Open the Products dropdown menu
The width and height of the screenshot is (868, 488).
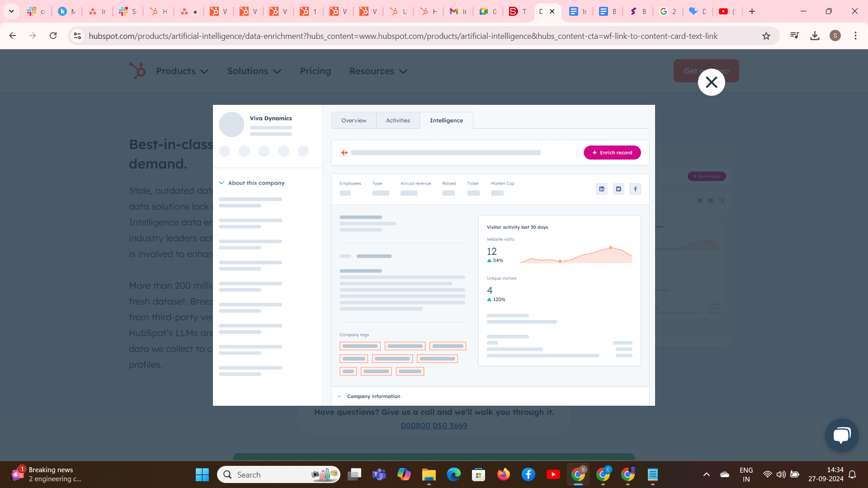(x=182, y=71)
